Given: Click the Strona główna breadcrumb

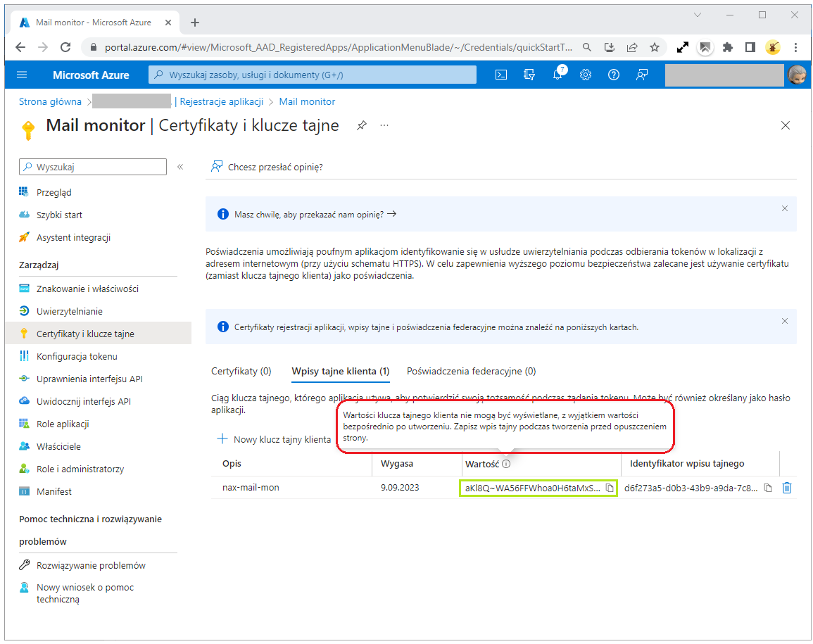Looking at the screenshot, I should tap(50, 101).
